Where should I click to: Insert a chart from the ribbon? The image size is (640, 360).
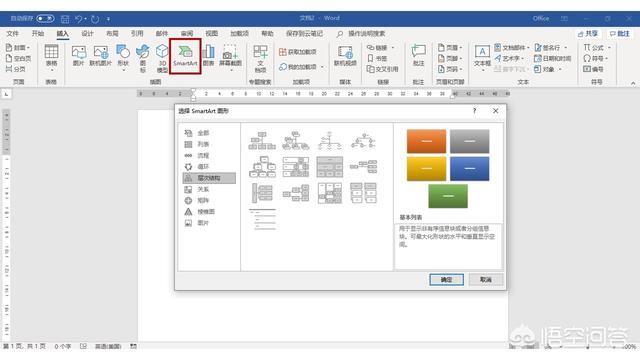pyautogui.click(x=209, y=56)
